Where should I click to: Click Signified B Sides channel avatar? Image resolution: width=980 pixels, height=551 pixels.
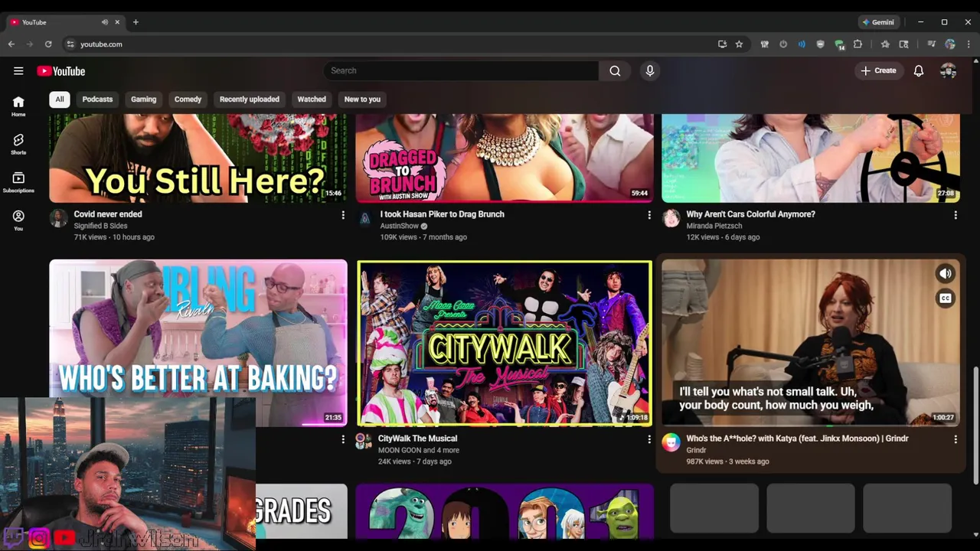[58, 218]
